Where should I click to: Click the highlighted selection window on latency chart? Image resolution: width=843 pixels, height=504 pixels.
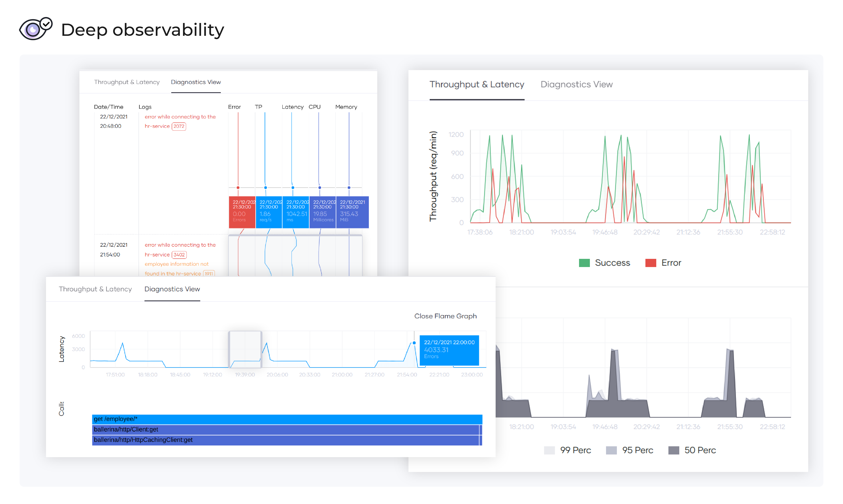tap(245, 349)
